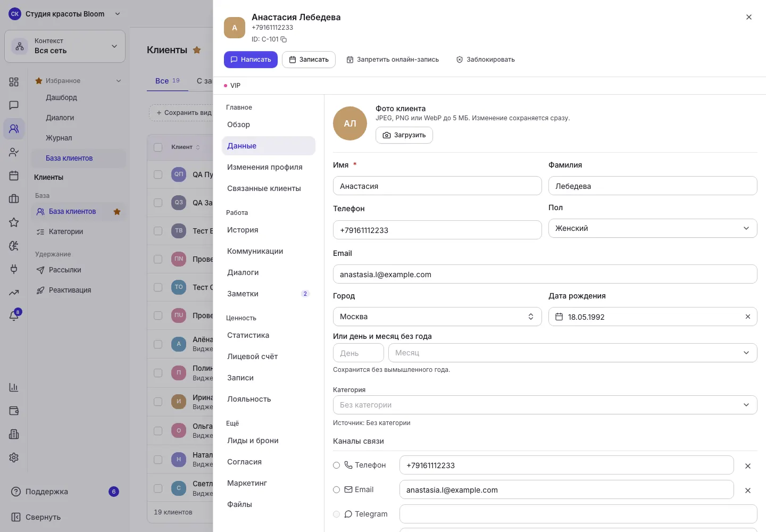Open the wallet icon in left rail
This screenshot has height=532, width=766.
click(14, 411)
